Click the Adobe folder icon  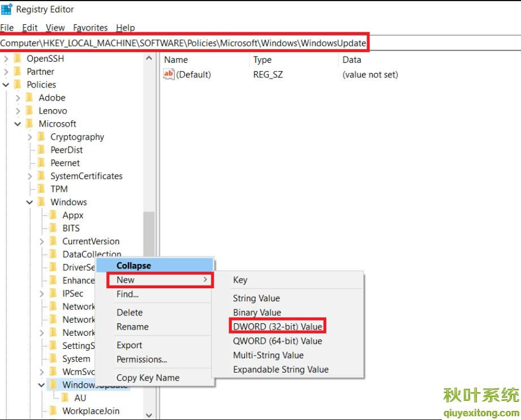pos(29,98)
